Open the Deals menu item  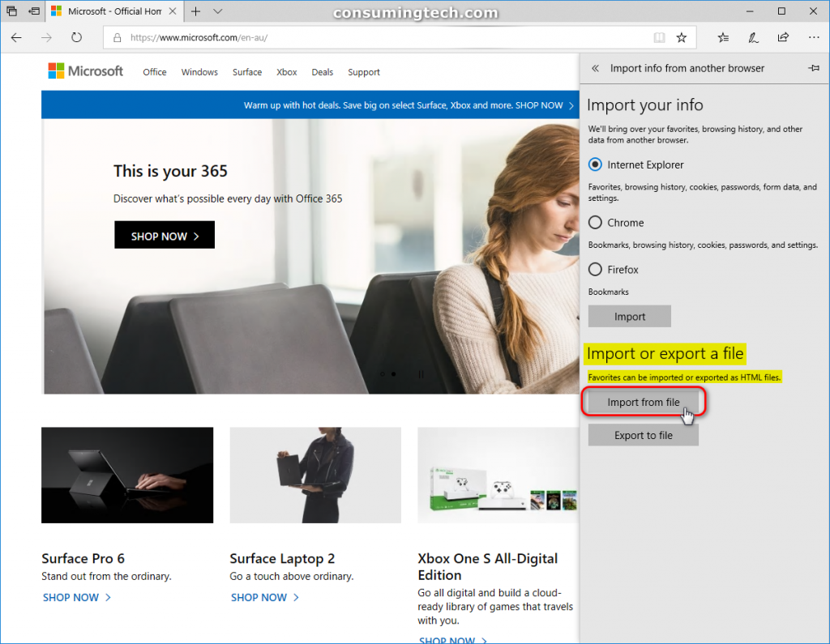pos(323,72)
